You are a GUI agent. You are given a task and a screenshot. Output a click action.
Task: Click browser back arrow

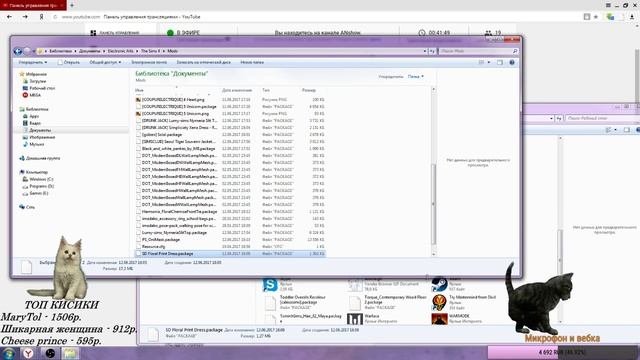coord(9,17)
